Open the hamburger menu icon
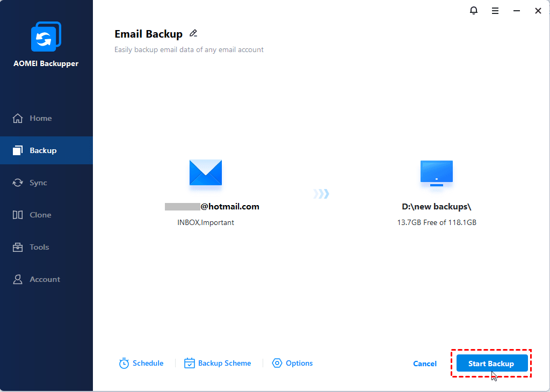Screen dimensions: 550x392 click(x=495, y=11)
